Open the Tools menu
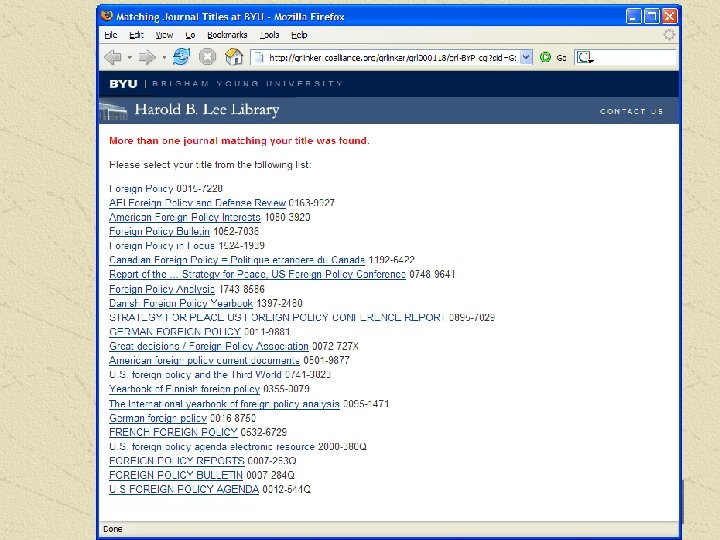 click(x=270, y=35)
